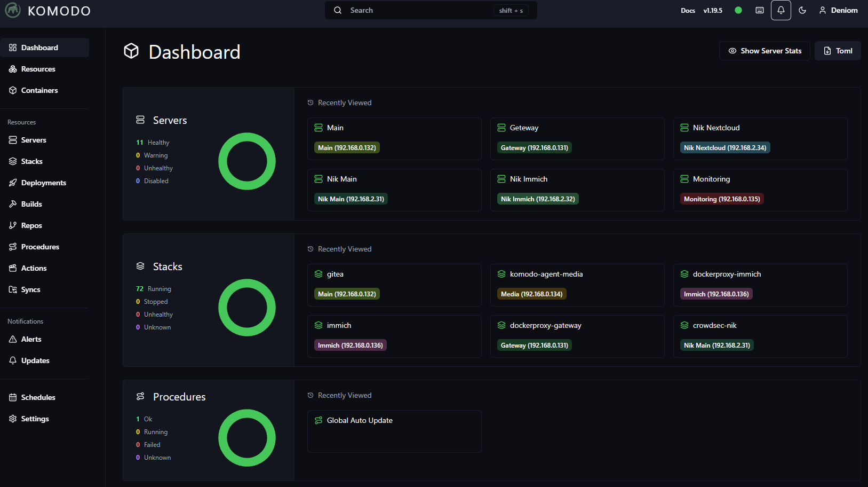
Task: Click the Dashboard cube title icon
Action: pos(131,51)
